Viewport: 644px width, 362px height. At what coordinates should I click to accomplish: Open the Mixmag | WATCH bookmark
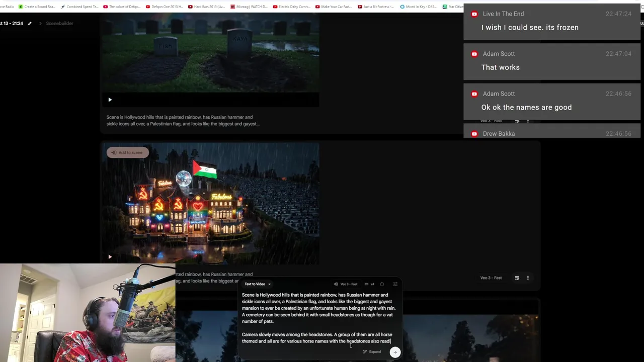249,7
